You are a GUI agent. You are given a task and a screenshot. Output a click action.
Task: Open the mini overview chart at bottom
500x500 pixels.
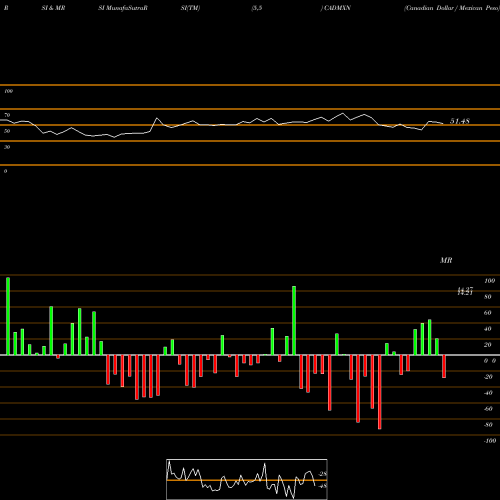click(x=247, y=479)
